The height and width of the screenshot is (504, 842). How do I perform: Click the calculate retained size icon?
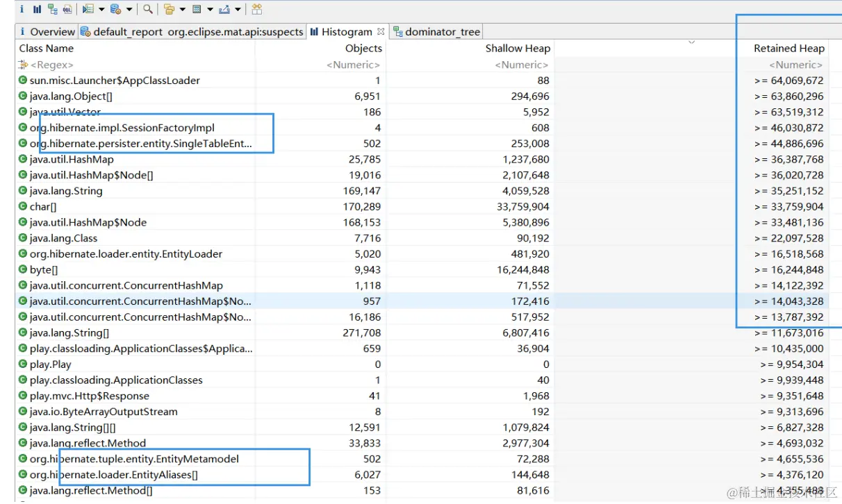[x=197, y=10]
